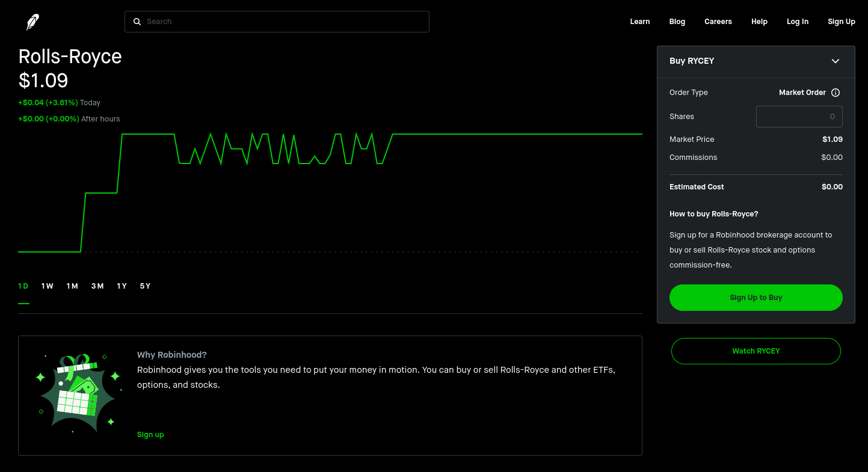Click the How to buy Rolls-Royce? heading
This screenshot has height=472, width=868.
coord(714,214)
